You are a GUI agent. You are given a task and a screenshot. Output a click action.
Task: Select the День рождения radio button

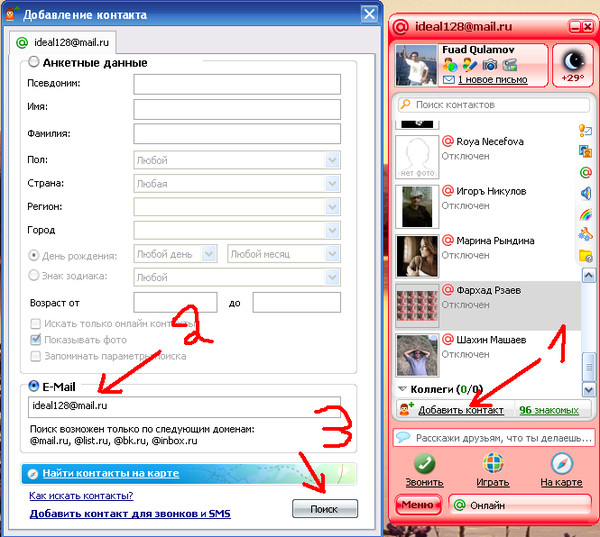click(x=34, y=255)
